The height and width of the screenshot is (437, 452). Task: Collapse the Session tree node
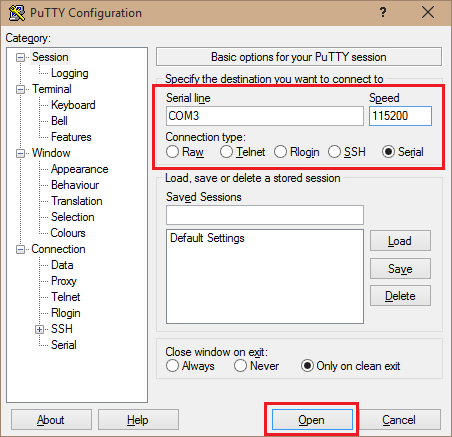tap(20, 57)
